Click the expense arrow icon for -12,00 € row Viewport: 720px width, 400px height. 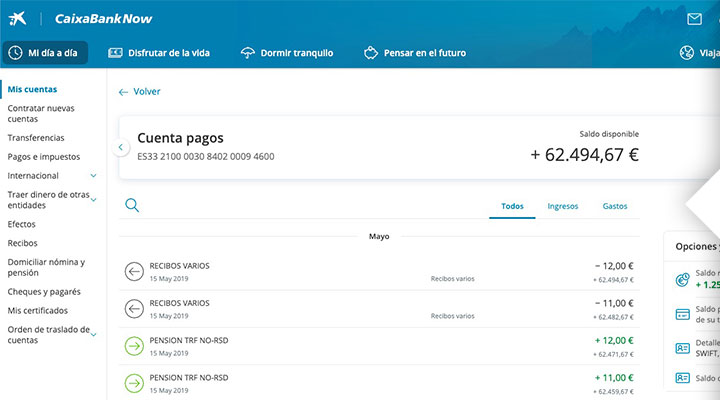pyautogui.click(x=134, y=271)
